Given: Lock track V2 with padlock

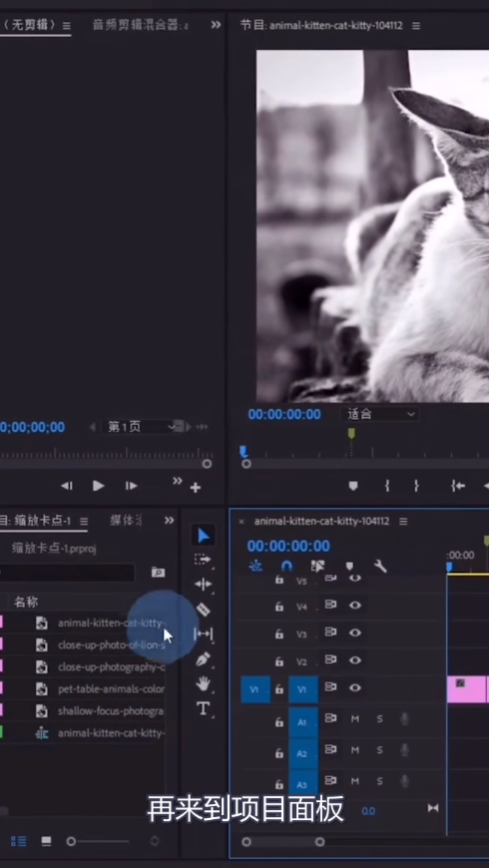Looking at the screenshot, I should click(279, 661).
